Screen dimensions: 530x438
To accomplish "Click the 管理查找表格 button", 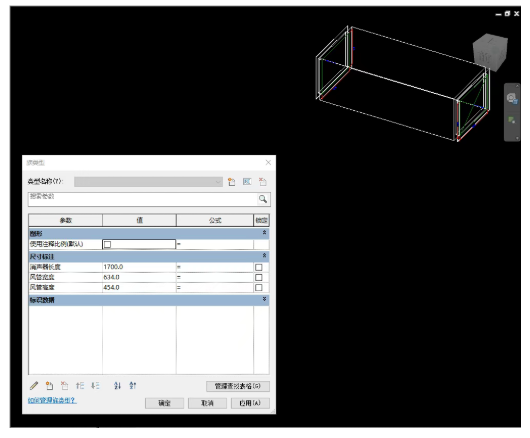I will [x=238, y=386].
